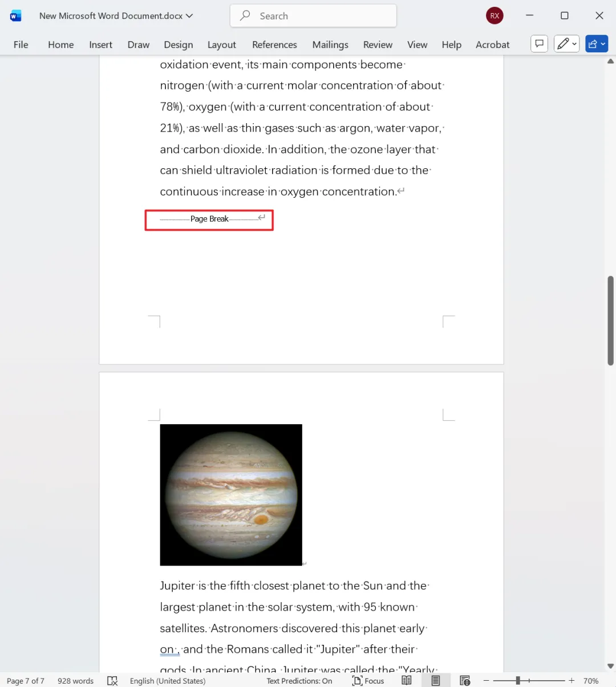This screenshot has height=687, width=616.
Task: Click the Page 7 of 7 indicator
Action: pyautogui.click(x=26, y=681)
